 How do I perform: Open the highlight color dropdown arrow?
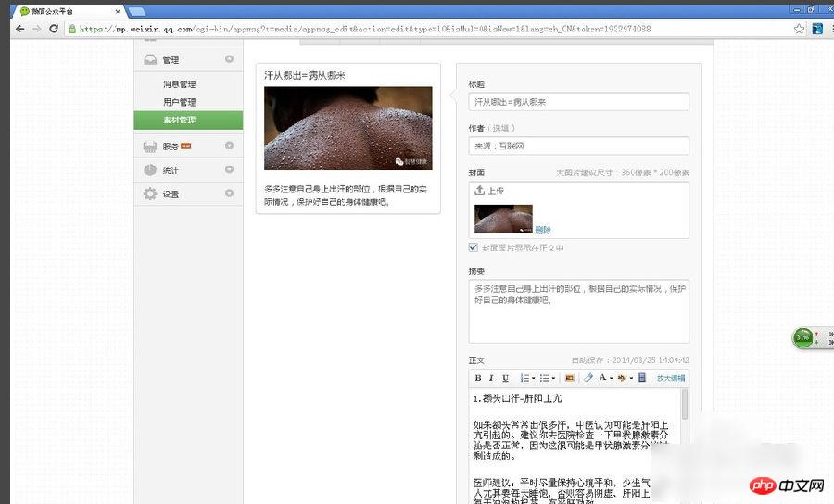pyautogui.click(x=631, y=379)
